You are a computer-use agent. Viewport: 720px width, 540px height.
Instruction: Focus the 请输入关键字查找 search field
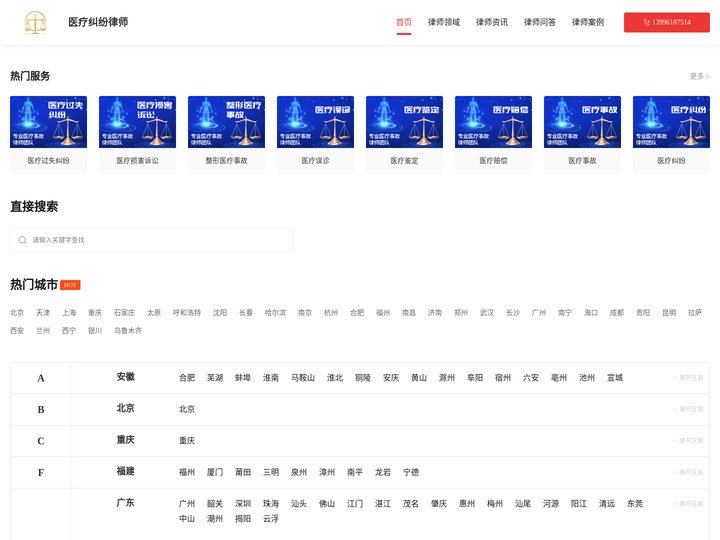click(x=151, y=240)
